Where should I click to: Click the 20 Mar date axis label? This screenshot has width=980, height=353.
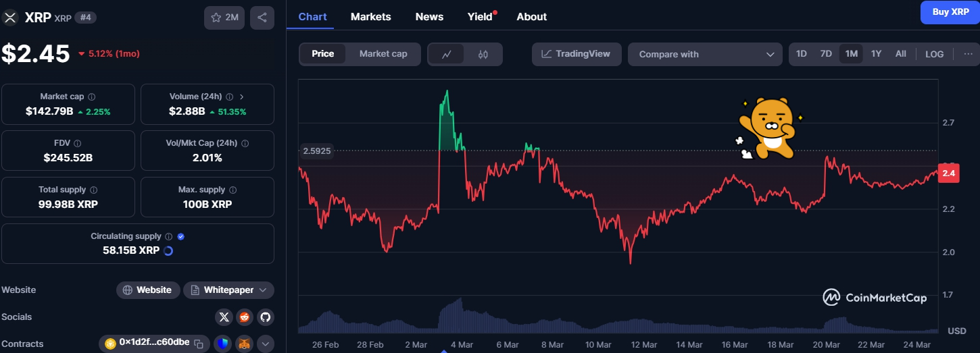(x=826, y=344)
